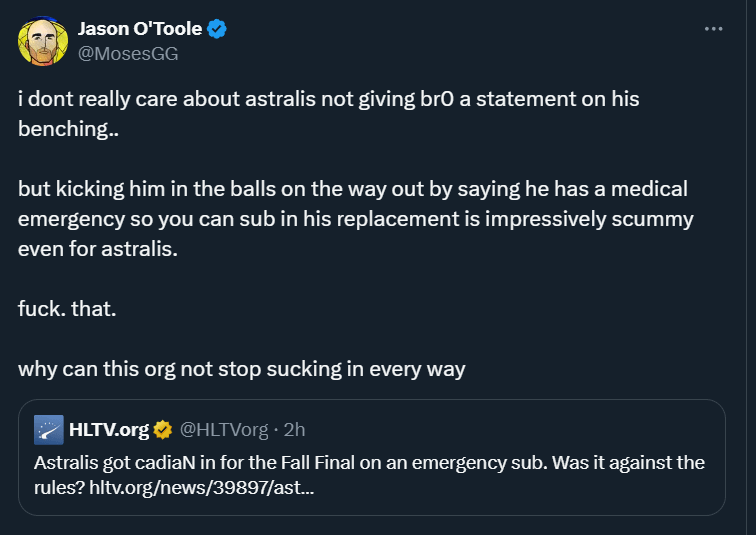756x535 pixels.
Task: Open Jason O'Toole's profile avatar
Action: click(x=43, y=41)
